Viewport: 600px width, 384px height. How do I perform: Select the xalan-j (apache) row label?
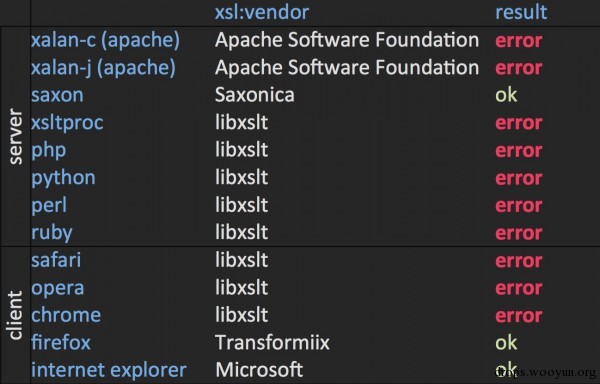pos(103,68)
